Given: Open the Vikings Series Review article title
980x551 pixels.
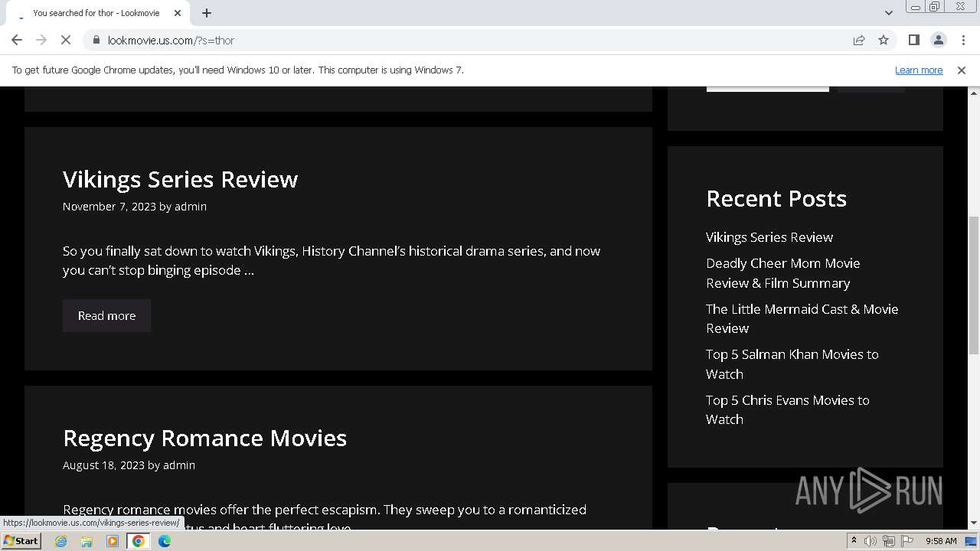Looking at the screenshot, I should pos(180,179).
